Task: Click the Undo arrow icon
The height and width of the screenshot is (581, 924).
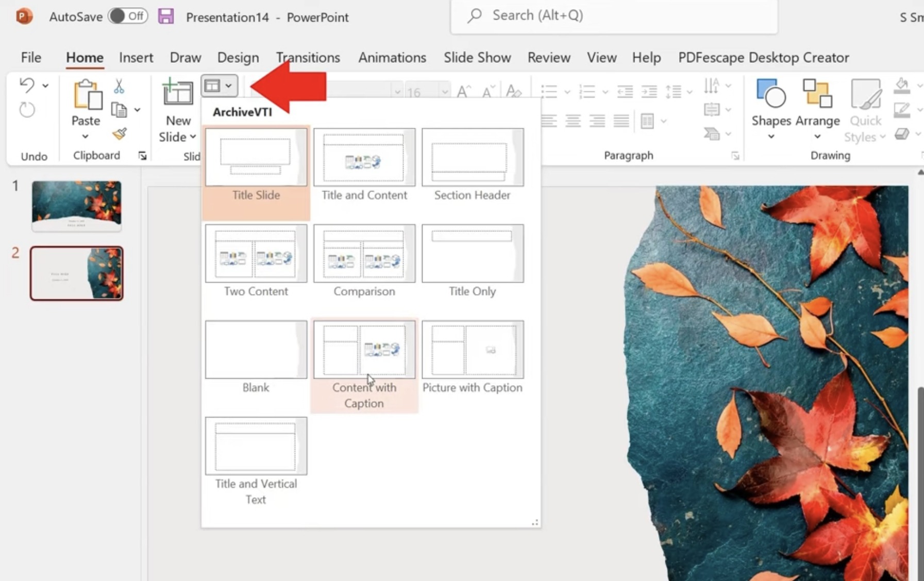Action: click(27, 85)
